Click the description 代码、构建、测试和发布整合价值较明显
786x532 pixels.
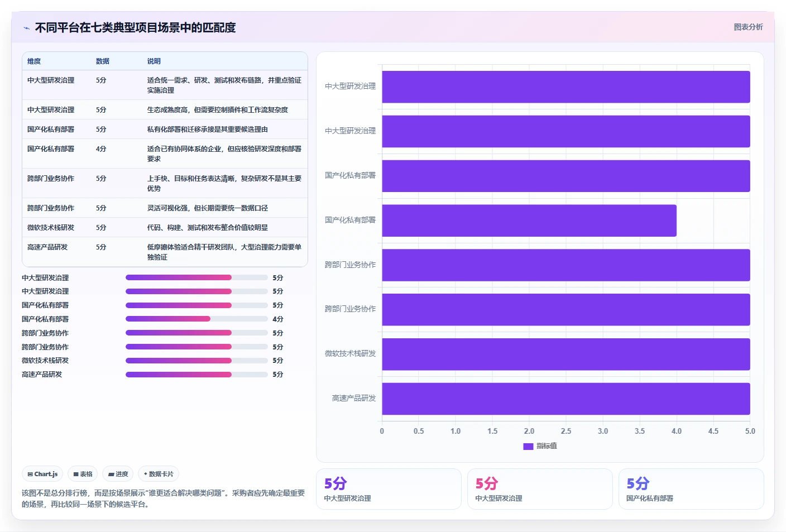[208, 228]
